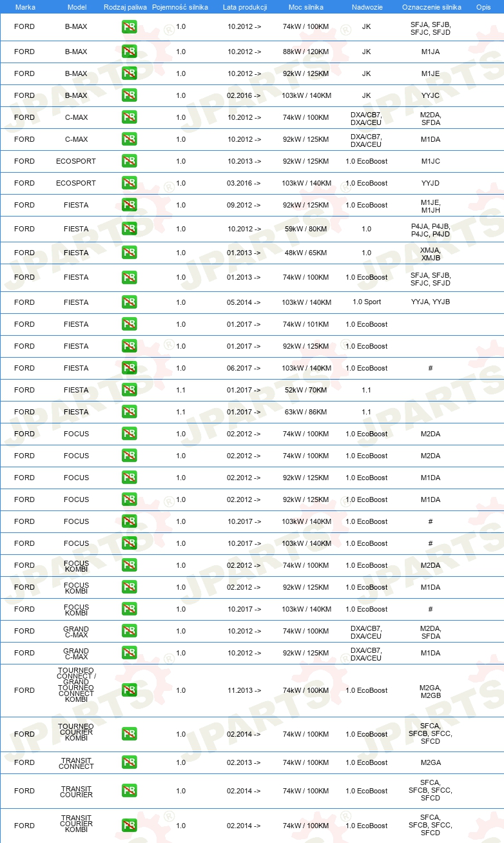Click the Oznaczenie silnika column header
504x843 pixels.
tap(431, 7)
